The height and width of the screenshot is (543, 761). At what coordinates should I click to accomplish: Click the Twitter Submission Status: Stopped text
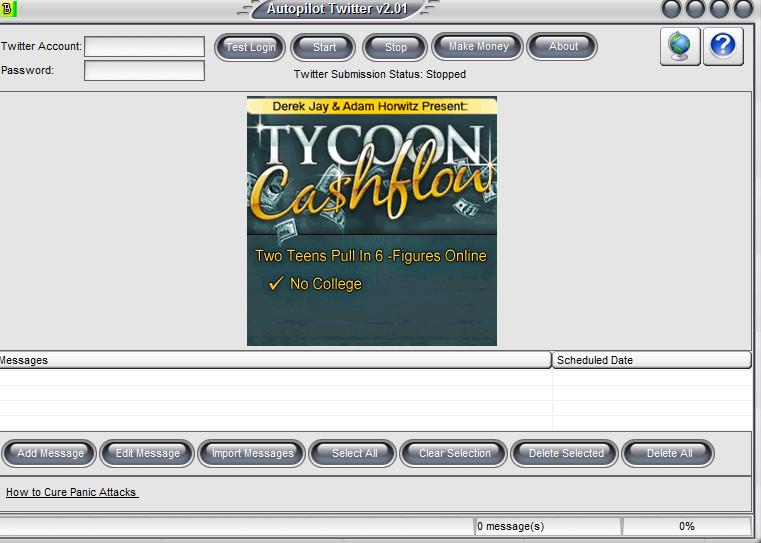click(380, 74)
